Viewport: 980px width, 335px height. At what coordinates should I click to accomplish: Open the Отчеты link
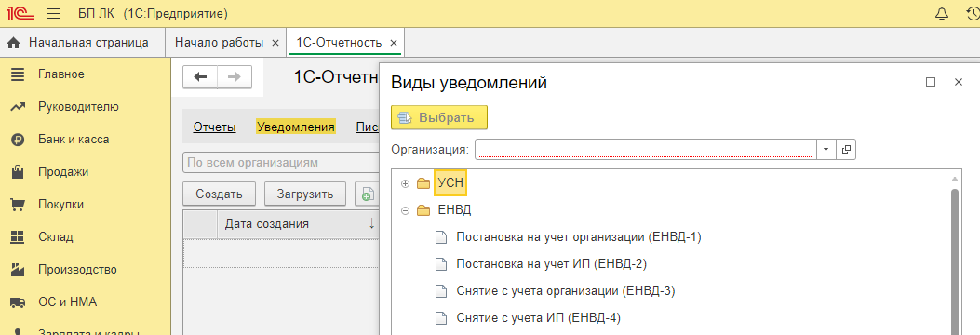pyautogui.click(x=214, y=127)
